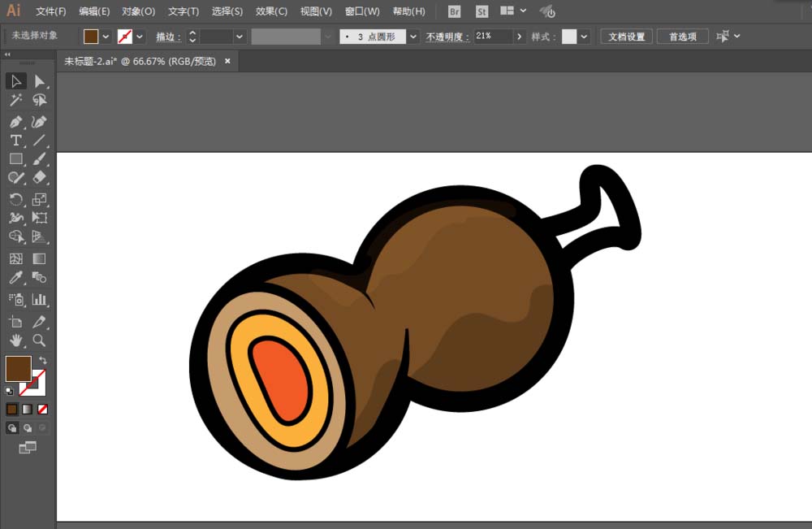Choose the Gradient tool
Image resolution: width=812 pixels, height=529 pixels.
39,258
